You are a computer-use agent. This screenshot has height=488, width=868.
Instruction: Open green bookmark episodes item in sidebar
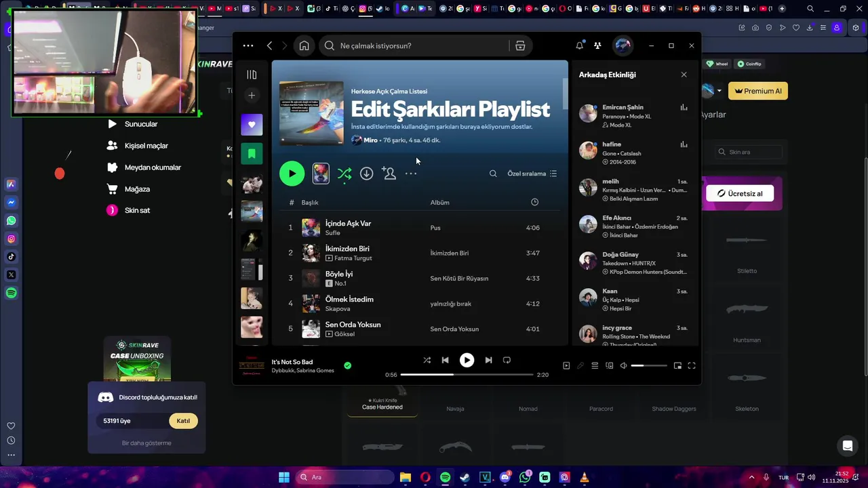coord(252,154)
